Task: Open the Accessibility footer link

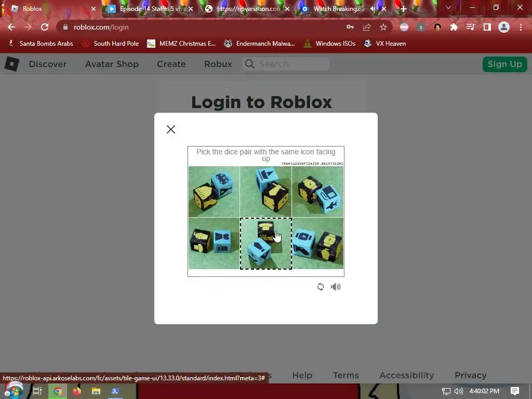Action: click(x=407, y=375)
